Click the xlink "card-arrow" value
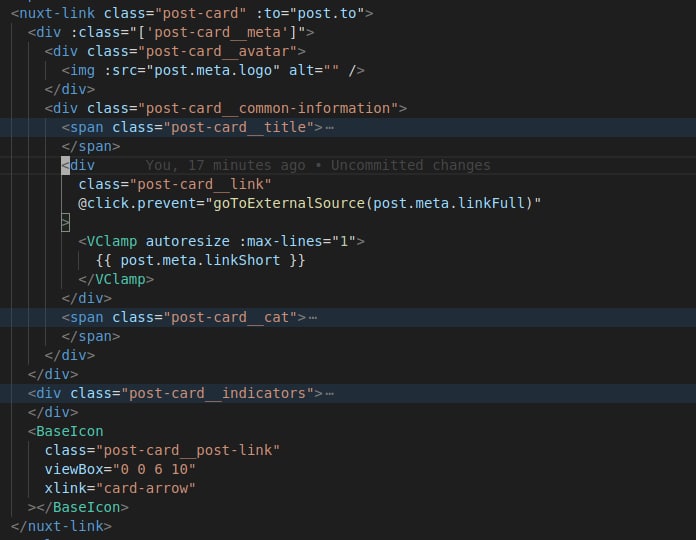The width and height of the screenshot is (696, 540). (x=146, y=489)
